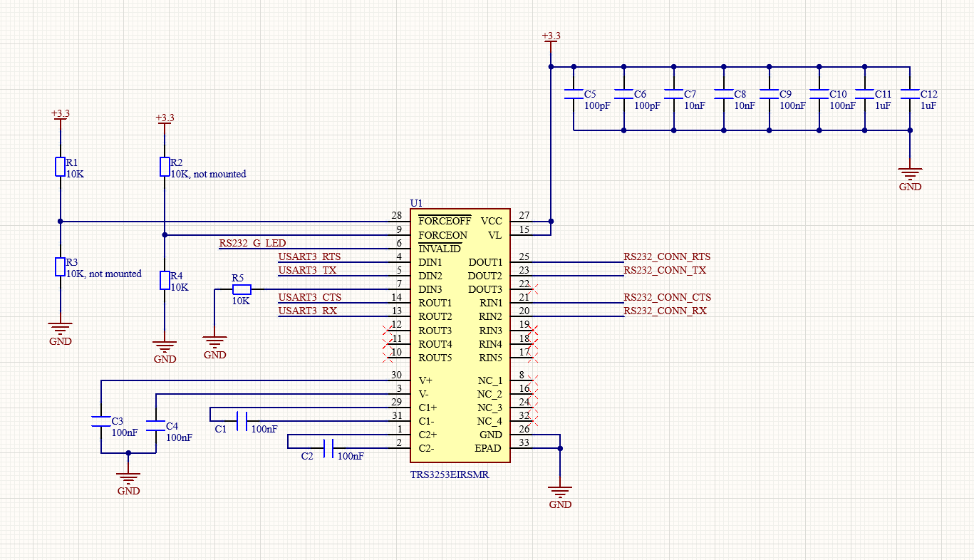This screenshot has height=560, width=974.
Task: Select the C11 capacitor symbol
Action: click(x=865, y=94)
